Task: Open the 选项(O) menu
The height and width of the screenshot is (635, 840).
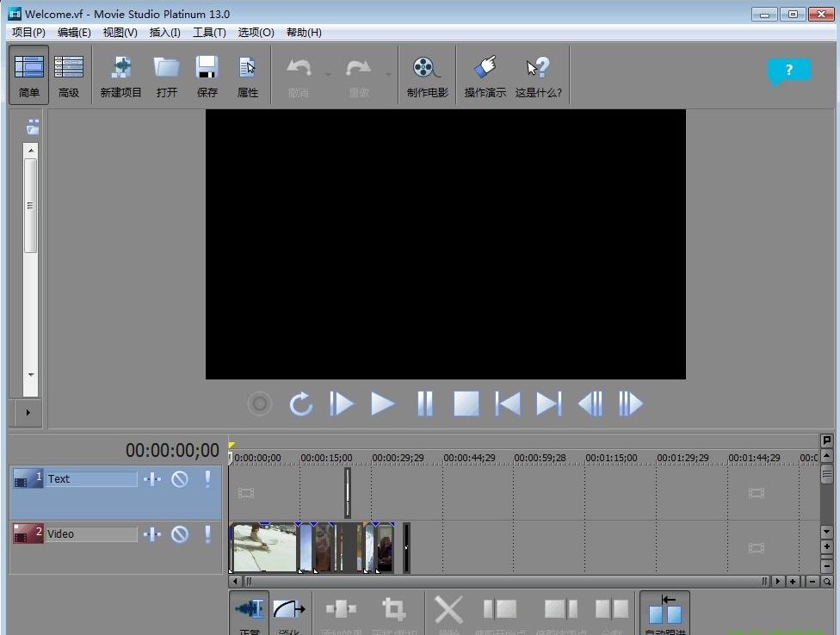Action: click(256, 33)
